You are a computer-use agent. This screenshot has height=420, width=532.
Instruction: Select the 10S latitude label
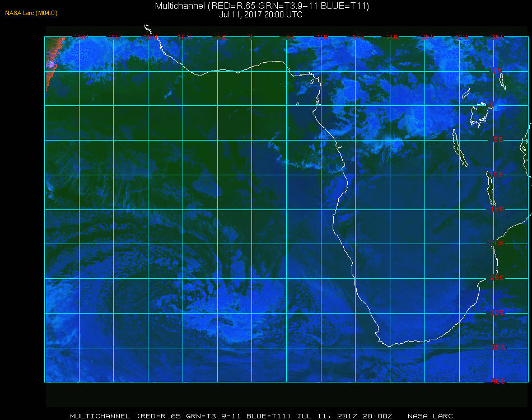click(x=496, y=174)
